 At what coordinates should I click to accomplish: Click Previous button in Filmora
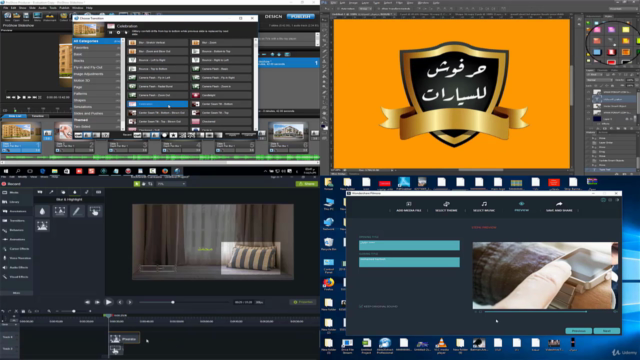click(578, 331)
